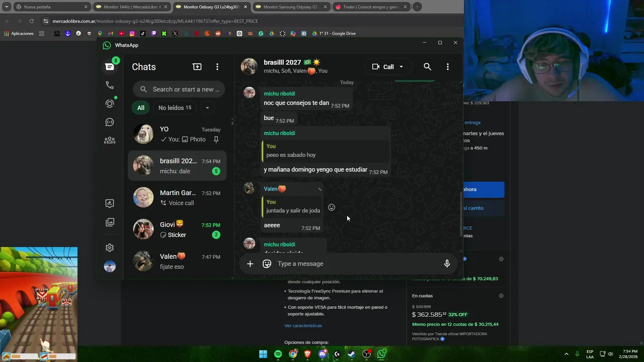644x362 pixels.
Task: Open the Giovi chat with Sticker
Action: click(177, 230)
